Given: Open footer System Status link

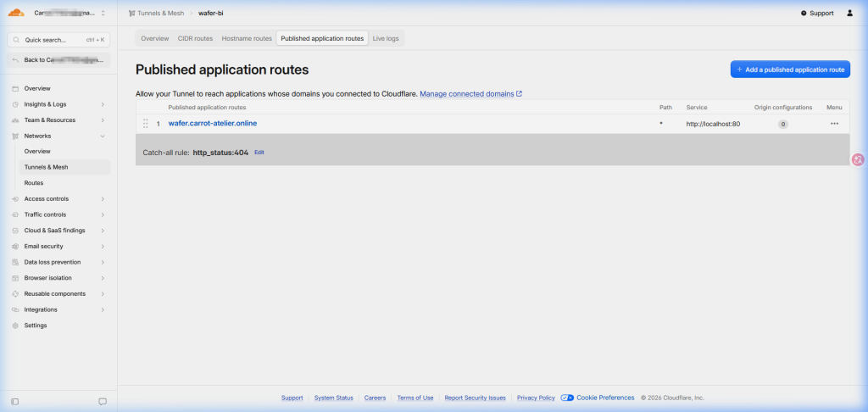Looking at the screenshot, I should (x=333, y=398).
